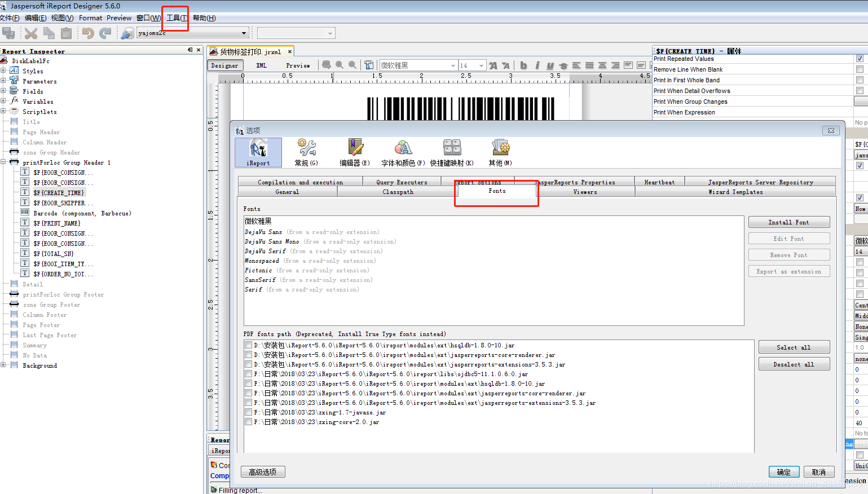Select the 快捷键映射 (K) options category

click(452, 152)
